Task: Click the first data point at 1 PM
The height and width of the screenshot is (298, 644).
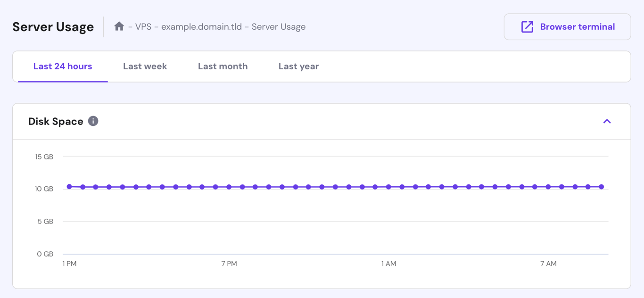Action: [x=69, y=187]
